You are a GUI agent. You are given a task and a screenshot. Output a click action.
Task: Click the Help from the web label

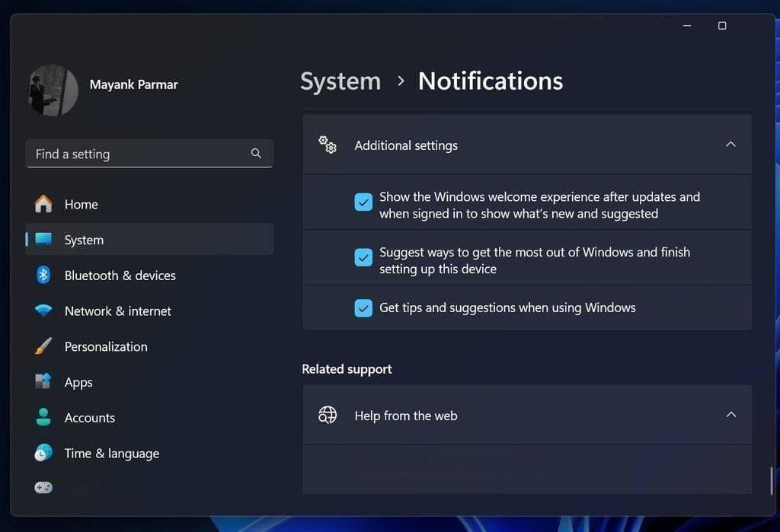click(406, 415)
